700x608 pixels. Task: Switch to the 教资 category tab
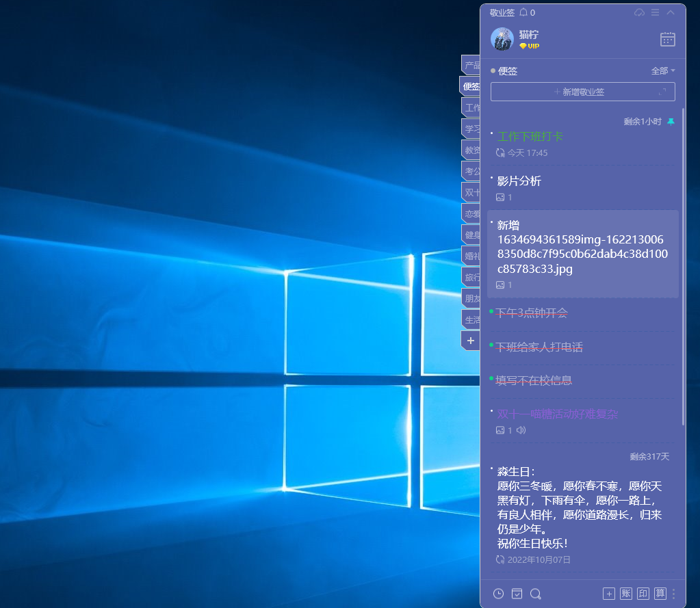coord(471,150)
